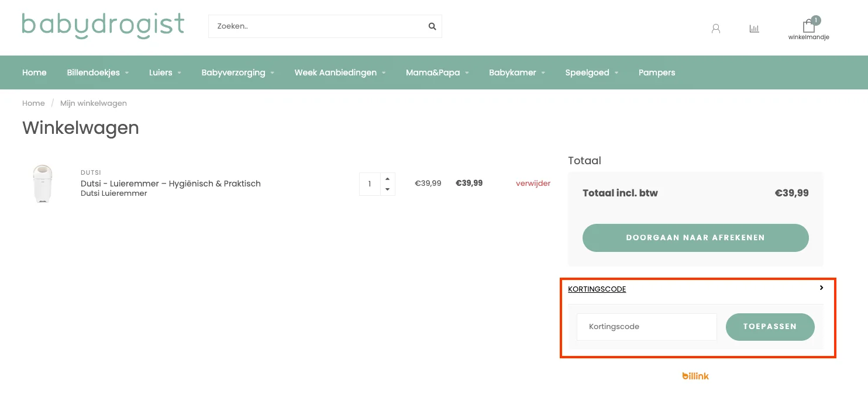Image resolution: width=868 pixels, height=415 pixels.
Task: Remove the item using the verwijder link
Action: 533,183
